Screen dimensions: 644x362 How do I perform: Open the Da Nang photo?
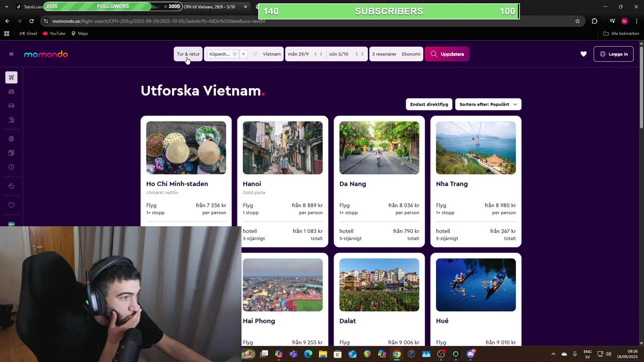coord(379,148)
